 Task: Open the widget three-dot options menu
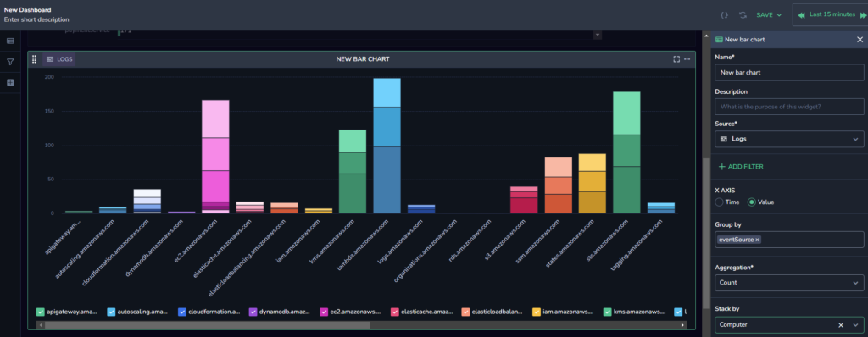687,59
